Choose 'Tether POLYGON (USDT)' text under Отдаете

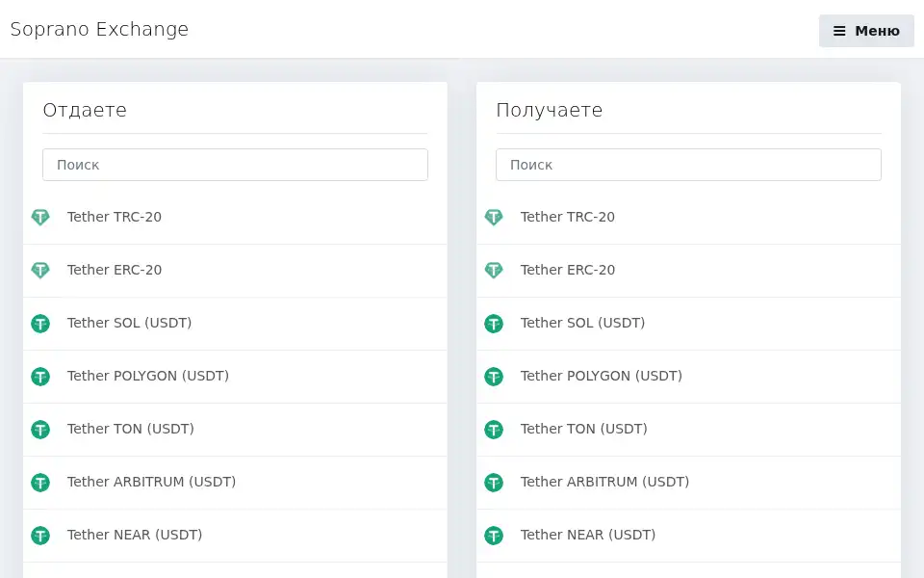click(148, 377)
